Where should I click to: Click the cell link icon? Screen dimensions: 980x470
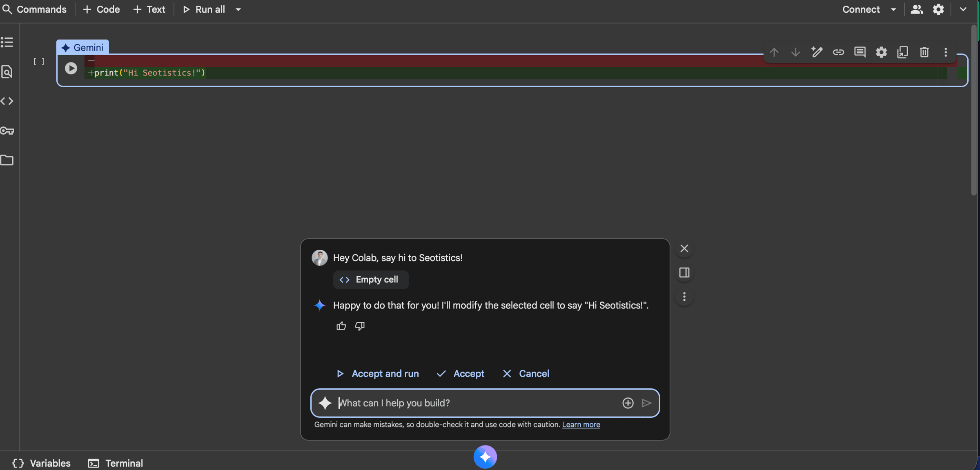tap(838, 52)
